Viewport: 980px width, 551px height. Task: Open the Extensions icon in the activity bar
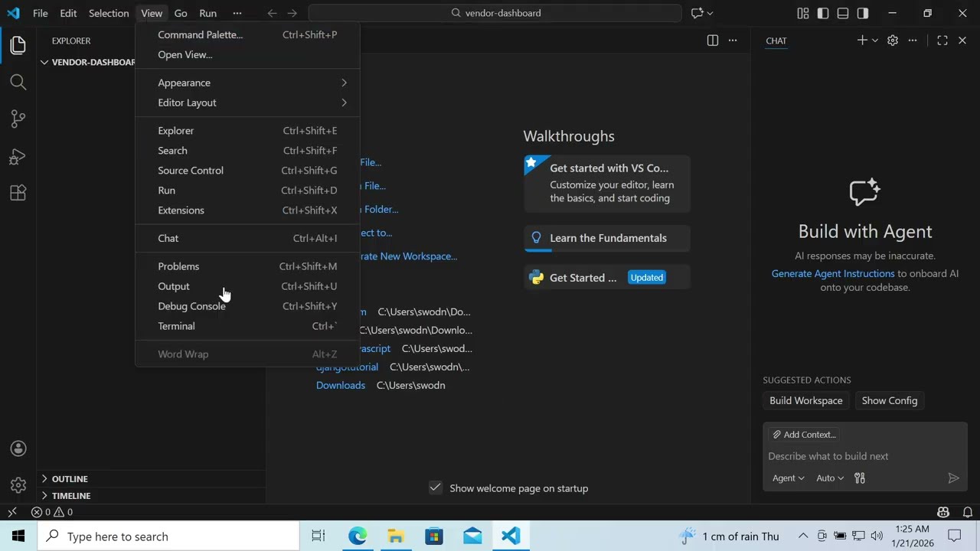pyautogui.click(x=18, y=193)
